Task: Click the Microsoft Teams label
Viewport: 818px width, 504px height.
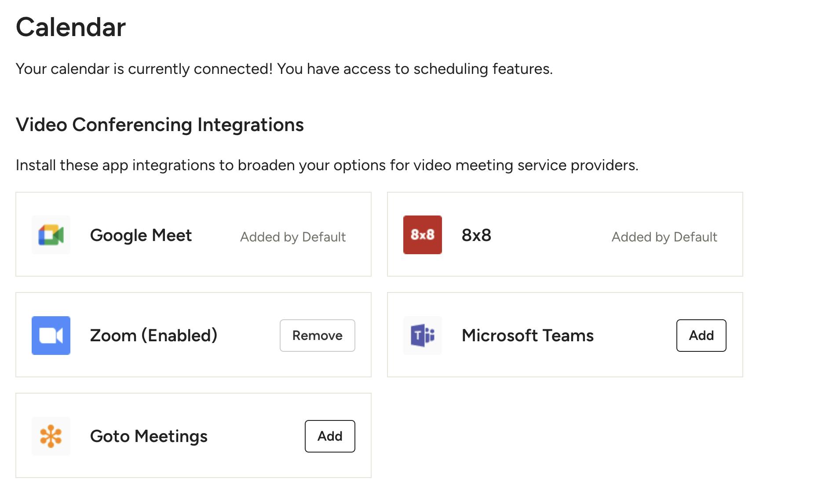Action: pyautogui.click(x=528, y=336)
